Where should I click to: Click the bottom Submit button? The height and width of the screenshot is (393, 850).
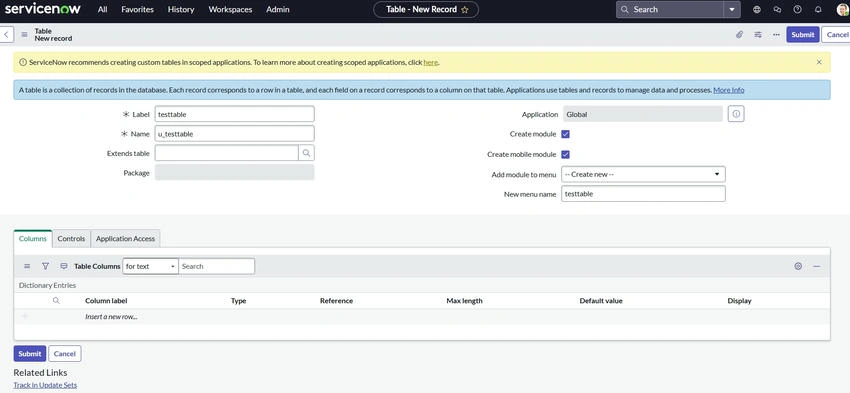coord(30,353)
